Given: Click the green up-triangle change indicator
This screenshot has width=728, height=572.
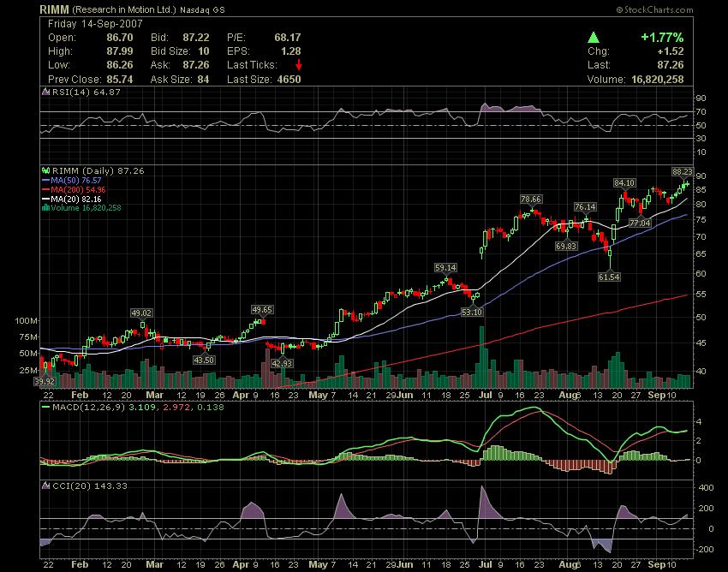Looking at the screenshot, I should pyautogui.click(x=593, y=38).
